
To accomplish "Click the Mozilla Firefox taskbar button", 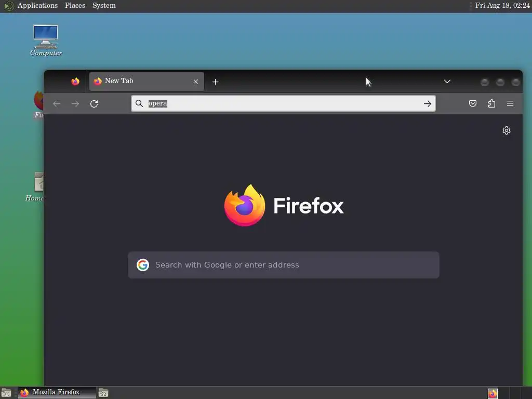I will pyautogui.click(x=57, y=393).
